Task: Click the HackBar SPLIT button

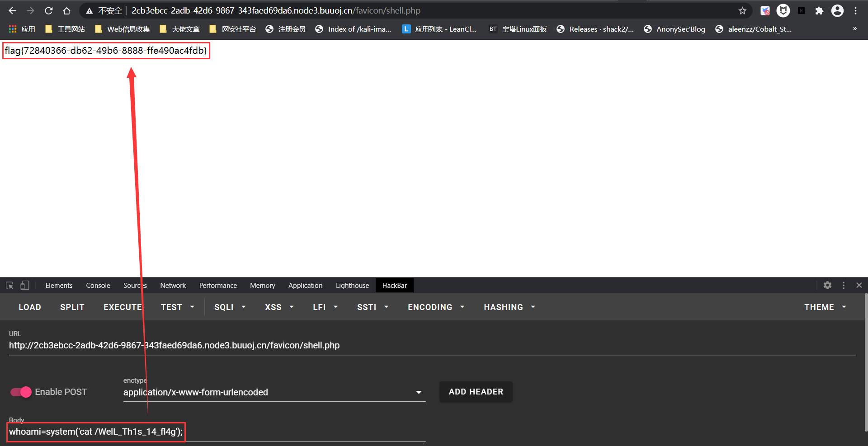Action: click(72, 307)
